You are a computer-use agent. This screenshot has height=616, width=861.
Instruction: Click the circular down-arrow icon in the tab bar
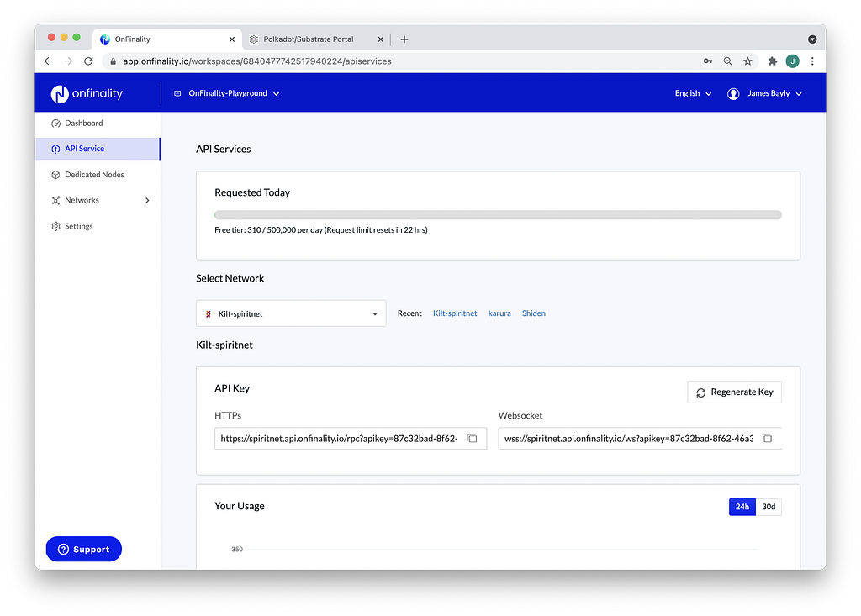[812, 39]
